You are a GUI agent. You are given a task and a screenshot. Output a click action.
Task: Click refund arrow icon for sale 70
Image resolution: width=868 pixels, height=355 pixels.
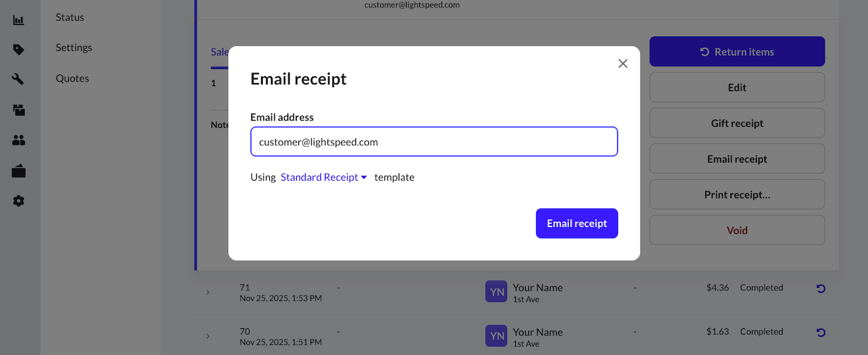[x=821, y=332]
